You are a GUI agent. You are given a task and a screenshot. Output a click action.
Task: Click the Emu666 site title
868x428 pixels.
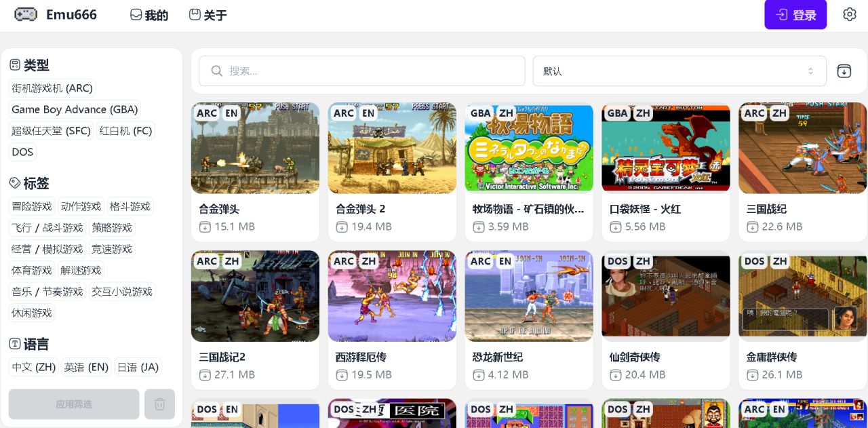tap(71, 15)
